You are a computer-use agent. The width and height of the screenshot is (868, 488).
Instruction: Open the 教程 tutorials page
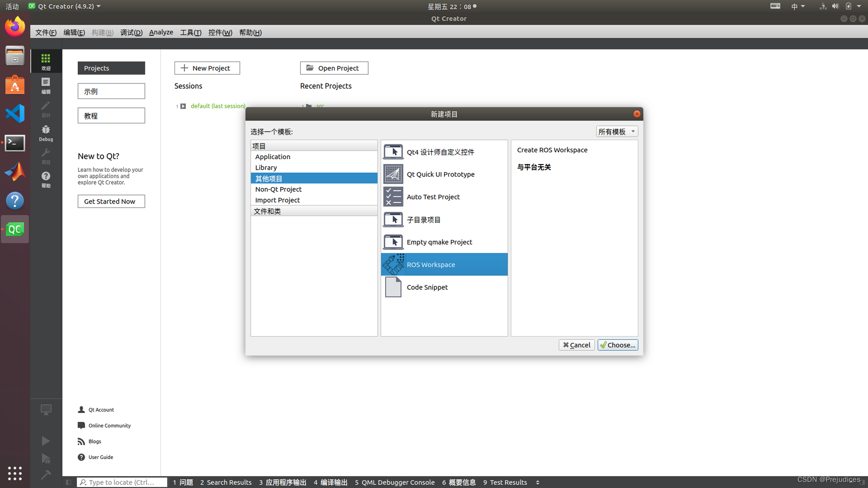[111, 116]
